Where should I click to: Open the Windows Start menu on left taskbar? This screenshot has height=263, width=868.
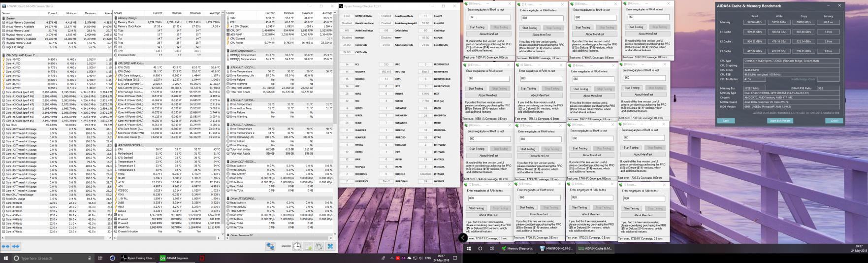pos(5,258)
